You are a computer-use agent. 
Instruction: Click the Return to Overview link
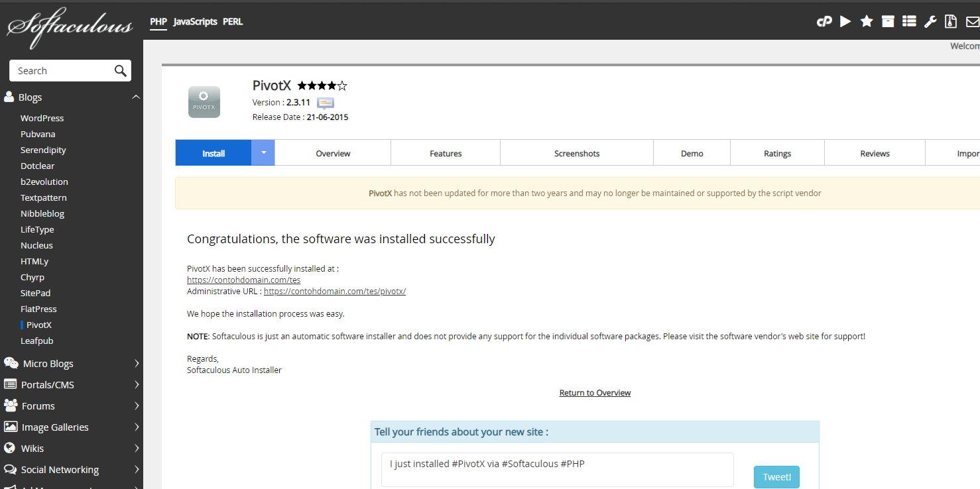[x=595, y=392]
